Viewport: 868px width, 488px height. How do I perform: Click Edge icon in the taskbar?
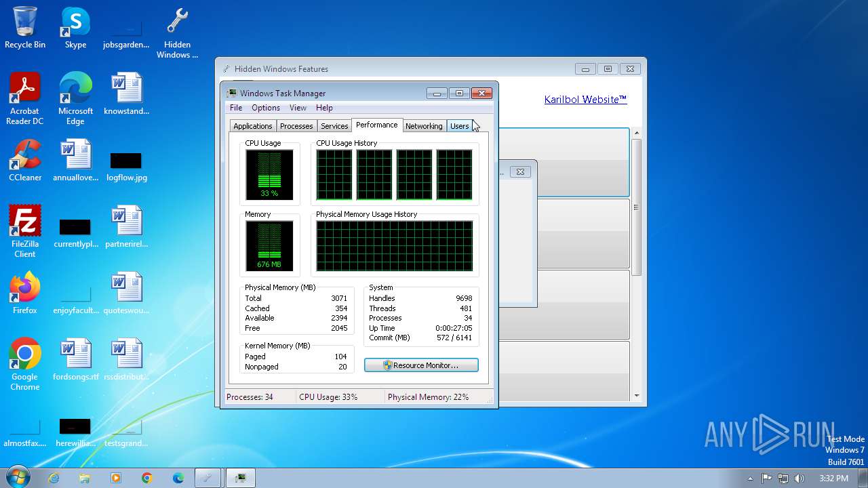pyautogui.click(x=178, y=478)
